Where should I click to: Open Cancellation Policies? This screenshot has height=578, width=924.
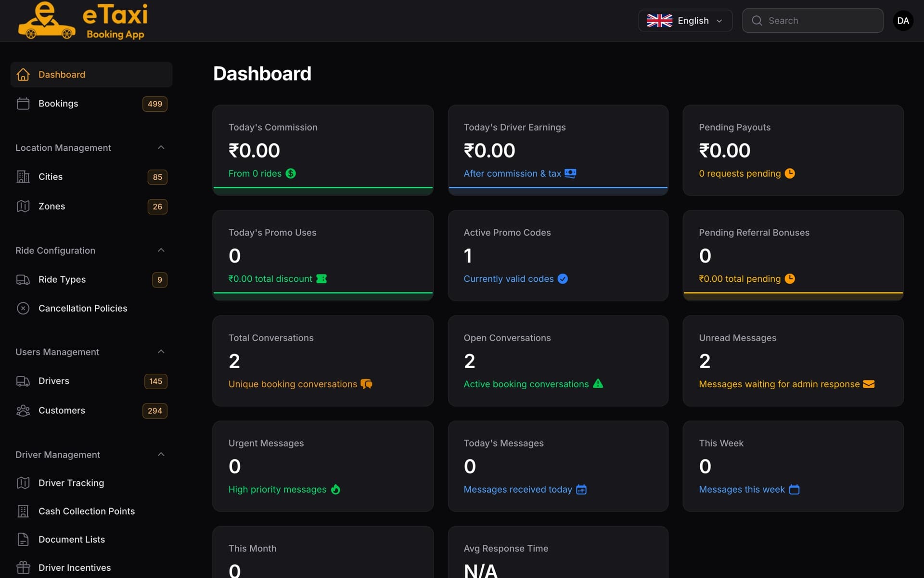[91, 308]
